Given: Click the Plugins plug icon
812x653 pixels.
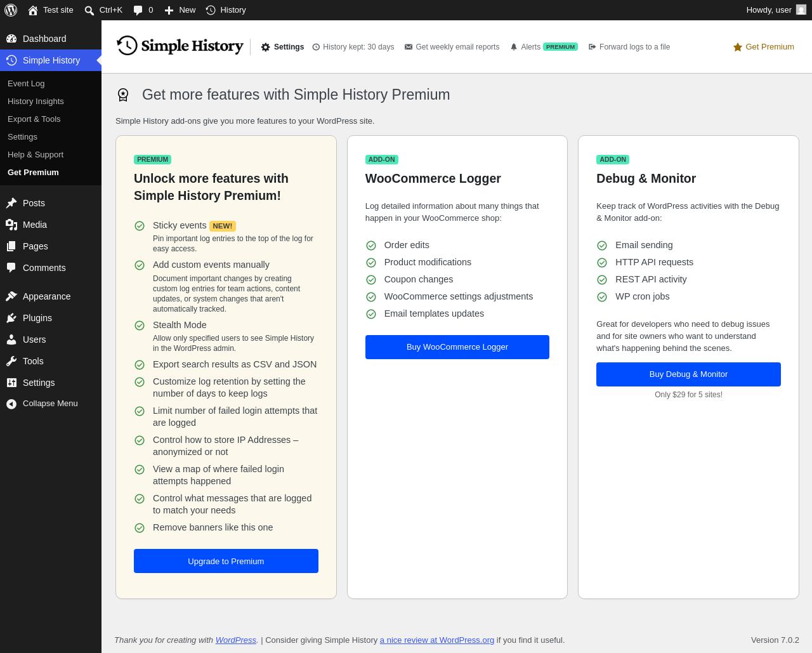Looking at the screenshot, I should (x=11, y=318).
